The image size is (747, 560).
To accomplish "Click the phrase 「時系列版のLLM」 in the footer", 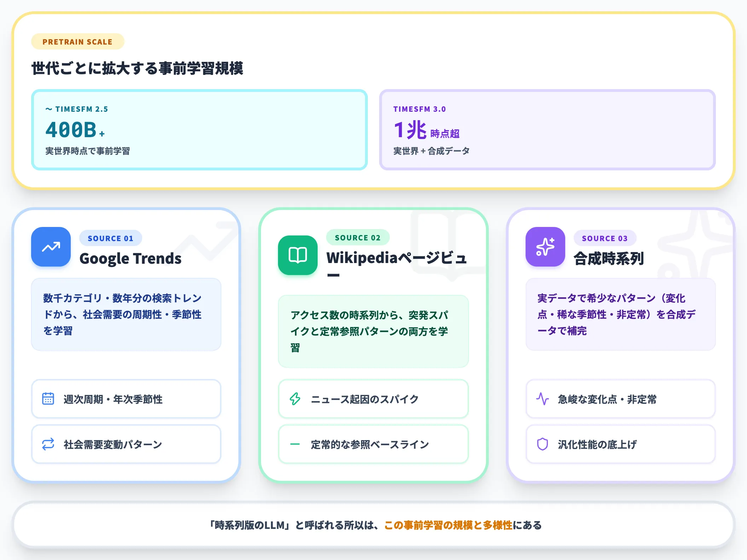I will (x=250, y=525).
